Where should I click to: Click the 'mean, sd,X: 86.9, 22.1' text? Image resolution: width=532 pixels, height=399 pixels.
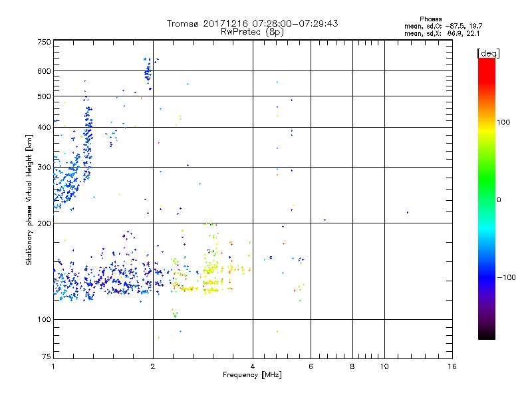442,33
